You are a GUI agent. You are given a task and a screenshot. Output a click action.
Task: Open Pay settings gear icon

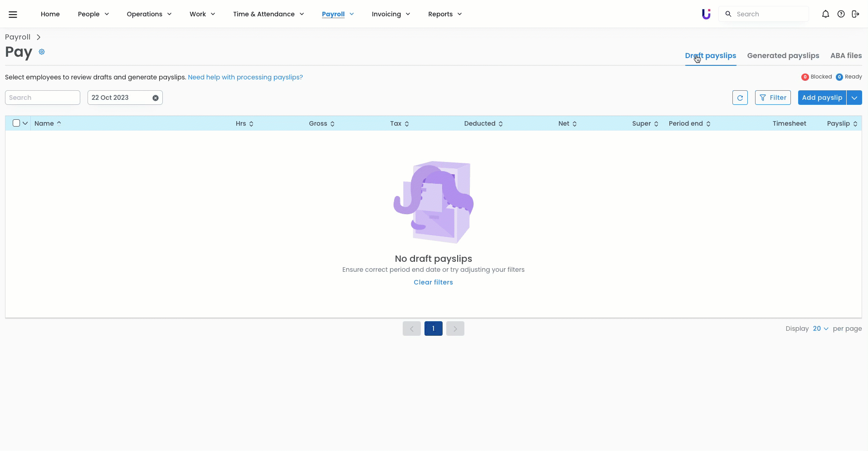42,52
